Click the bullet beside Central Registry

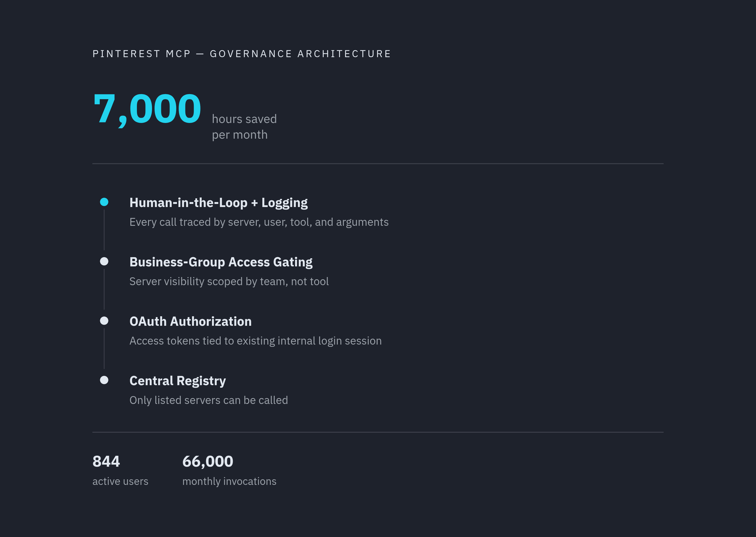tap(104, 380)
